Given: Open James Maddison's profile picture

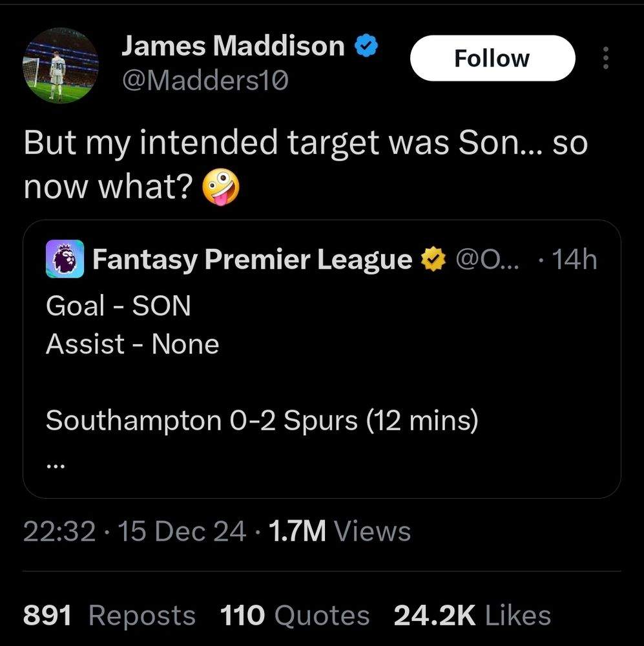Looking at the screenshot, I should [x=61, y=65].
